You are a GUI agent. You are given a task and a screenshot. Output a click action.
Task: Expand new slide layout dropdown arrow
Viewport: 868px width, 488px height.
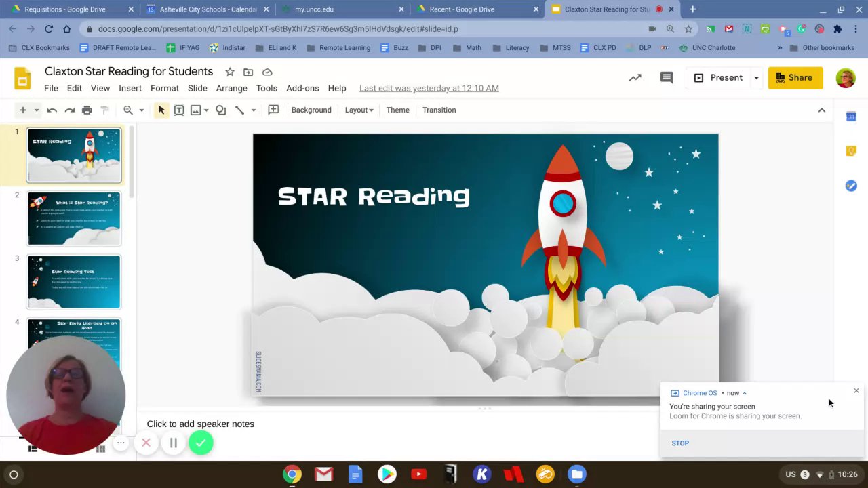(x=37, y=110)
